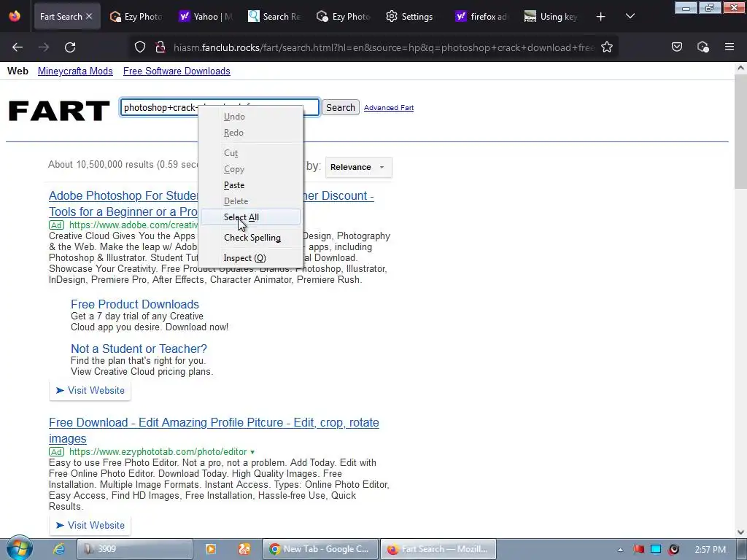This screenshot has width=747, height=560.
Task: Click the address bar URL field
Action: click(384, 47)
